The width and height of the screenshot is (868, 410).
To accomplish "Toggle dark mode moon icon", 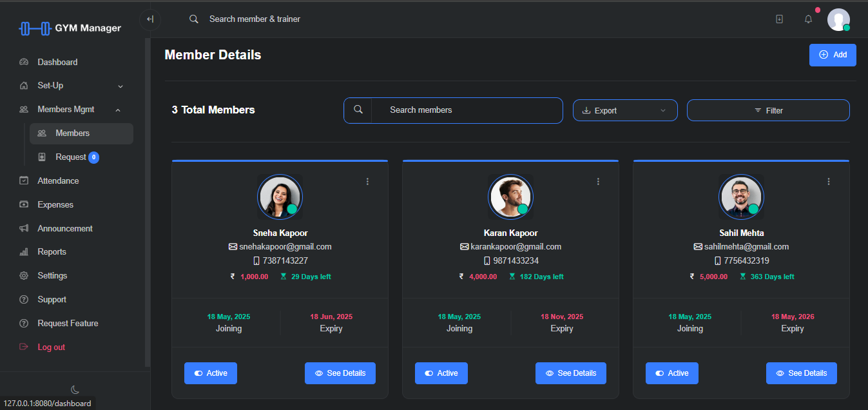I will [x=75, y=389].
